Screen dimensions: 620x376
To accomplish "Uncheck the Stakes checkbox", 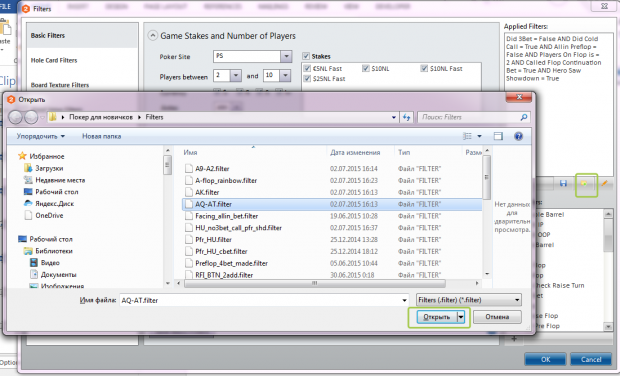I will [306, 56].
